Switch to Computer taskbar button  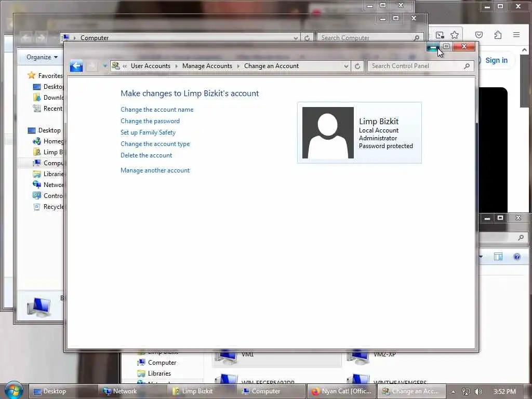pyautogui.click(x=271, y=391)
